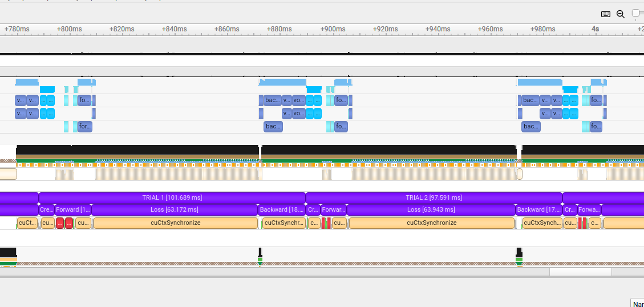Select the TRIAL 2 [97.591 ms] range
This screenshot has height=307, width=644.
coord(434,198)
